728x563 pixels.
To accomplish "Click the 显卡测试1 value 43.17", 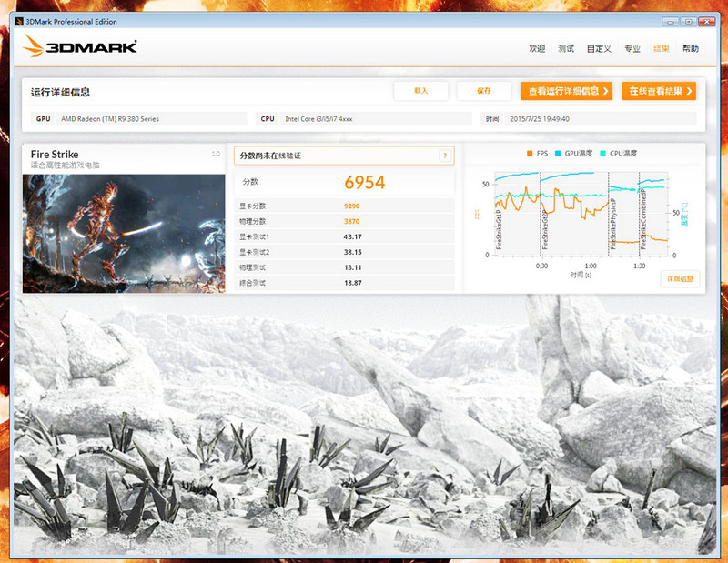I will pyautogui.click(x=352, y=236).
